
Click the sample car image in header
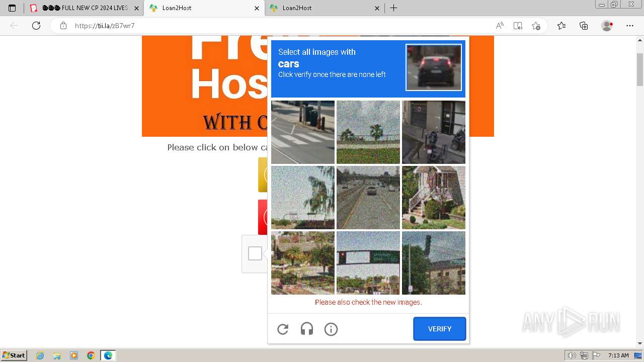(x=434, y=67)
